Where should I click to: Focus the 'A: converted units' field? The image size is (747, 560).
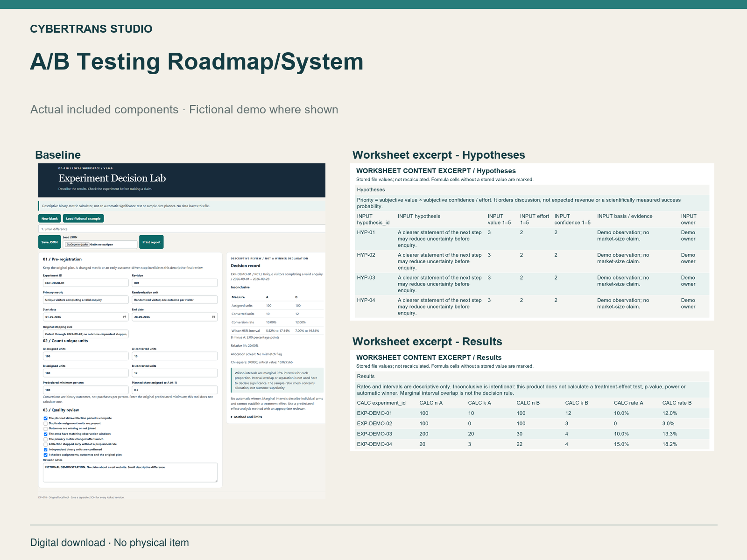pyautogui.click(x=175, y=356)
